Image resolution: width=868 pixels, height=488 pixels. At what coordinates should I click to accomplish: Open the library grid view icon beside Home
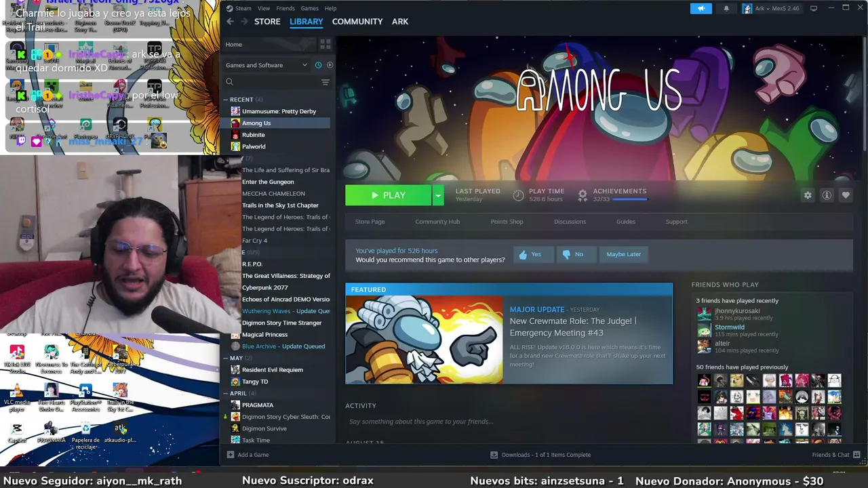[x=325, y=44]
